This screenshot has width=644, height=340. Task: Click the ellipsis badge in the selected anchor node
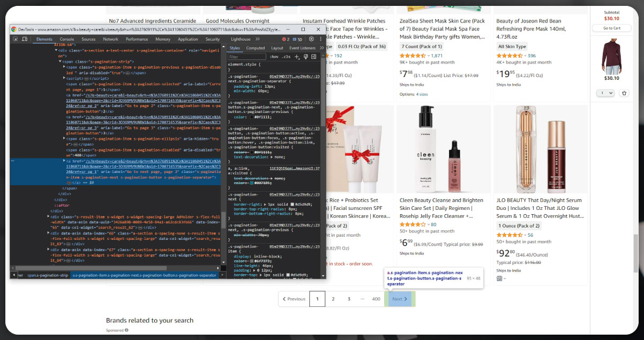70,182
